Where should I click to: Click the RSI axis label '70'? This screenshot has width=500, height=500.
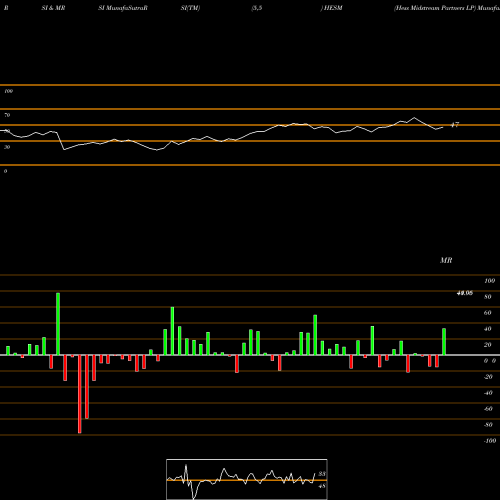[x=7, y=115]
